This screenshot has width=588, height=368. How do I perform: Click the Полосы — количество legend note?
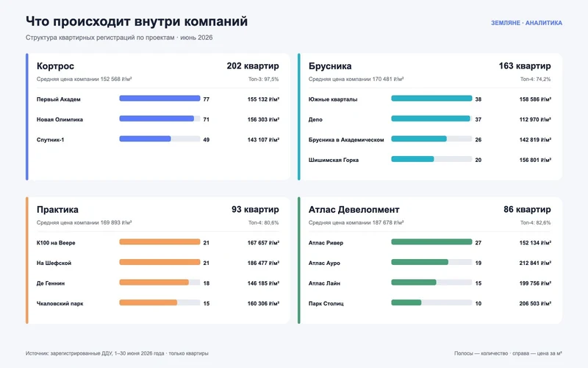[508, 353]
